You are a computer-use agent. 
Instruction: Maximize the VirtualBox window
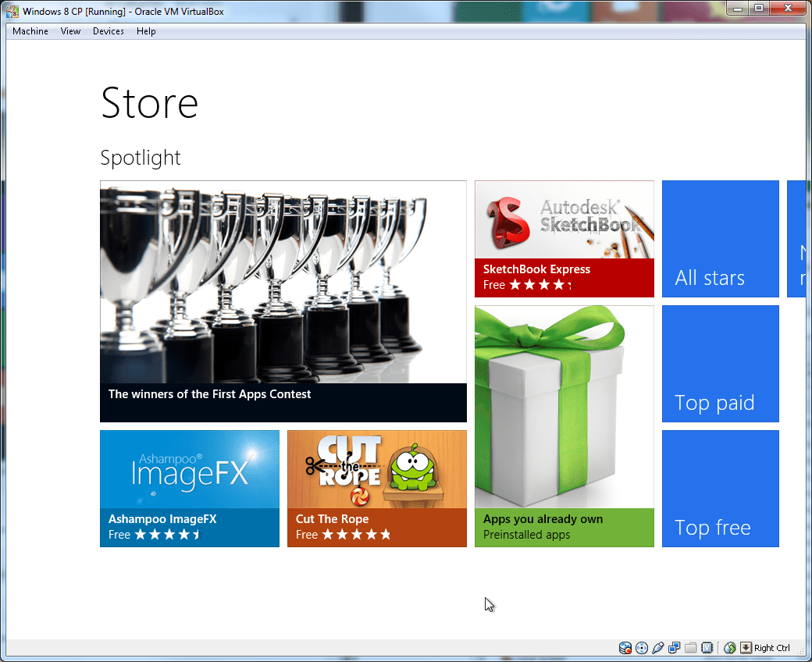click(x=759, y=9)
